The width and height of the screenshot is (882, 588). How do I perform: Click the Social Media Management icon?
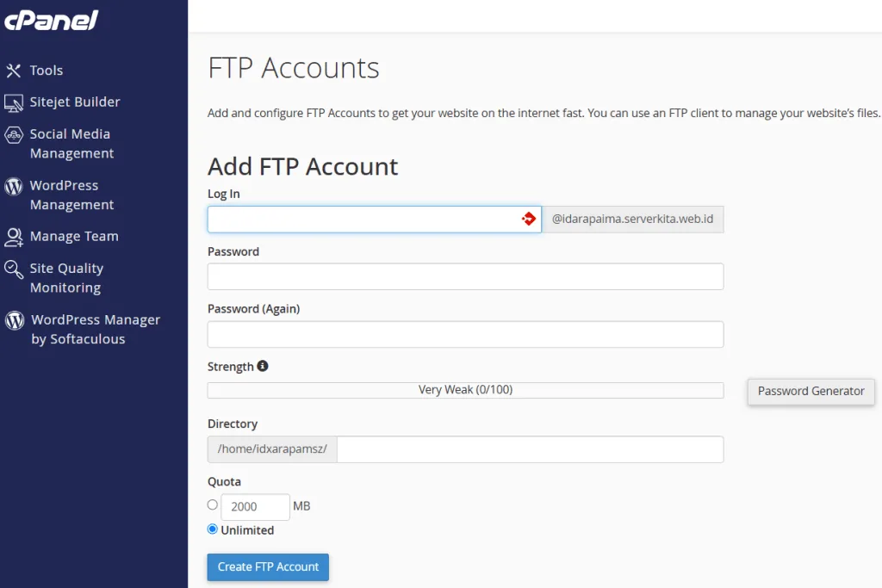(x=14, y=135)
